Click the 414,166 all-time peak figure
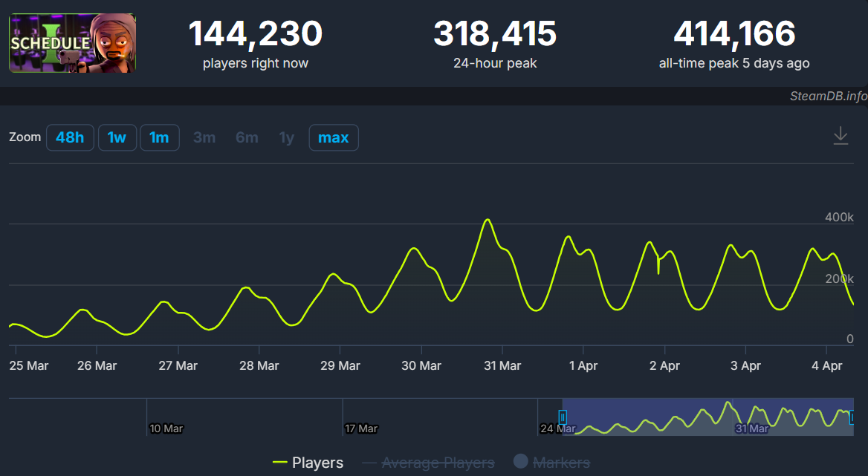 [x=733, y=34]
